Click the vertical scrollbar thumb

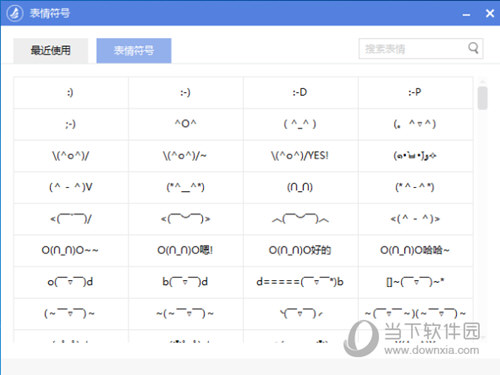click(482, 98)
